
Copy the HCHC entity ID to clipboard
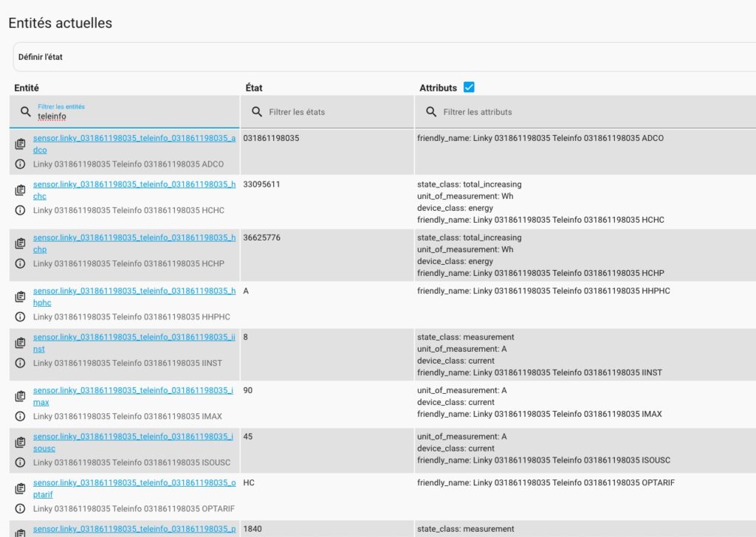[x=20, y=190]
